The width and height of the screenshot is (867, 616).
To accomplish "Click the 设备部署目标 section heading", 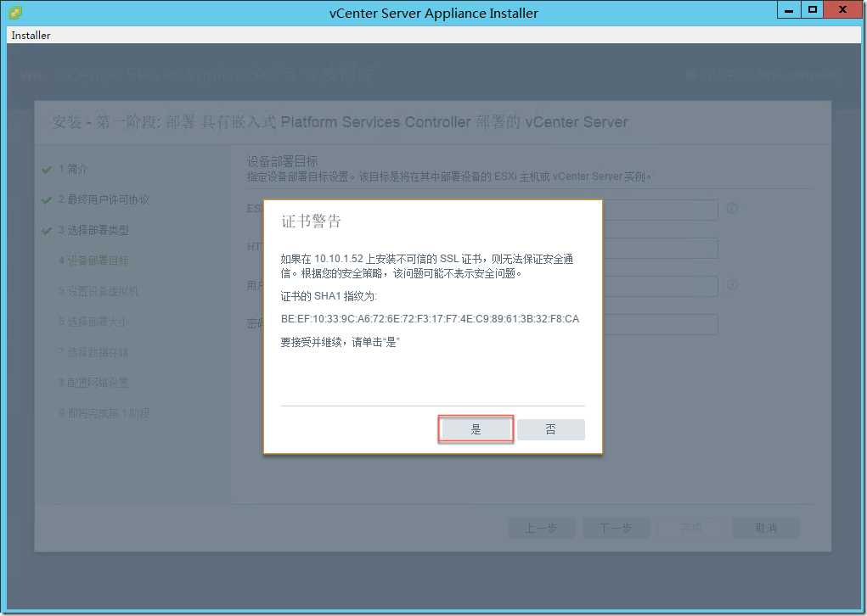I will coord(282,161).
